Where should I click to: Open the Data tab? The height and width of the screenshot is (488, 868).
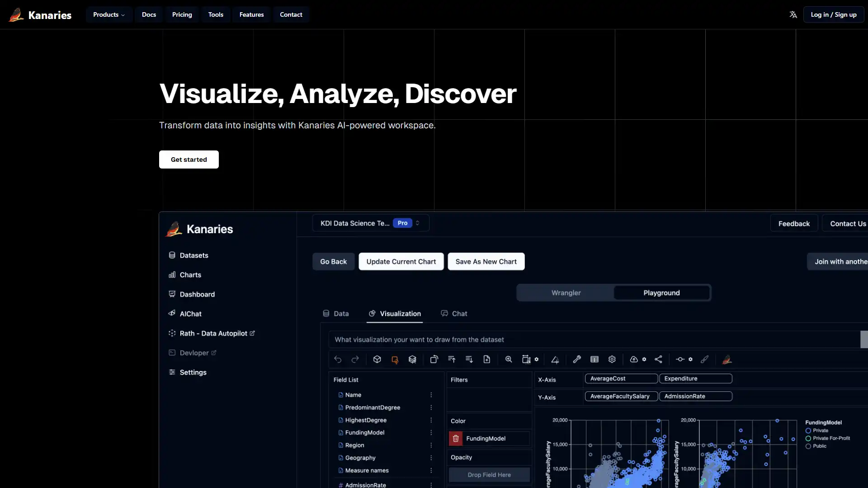coord(336,314)
